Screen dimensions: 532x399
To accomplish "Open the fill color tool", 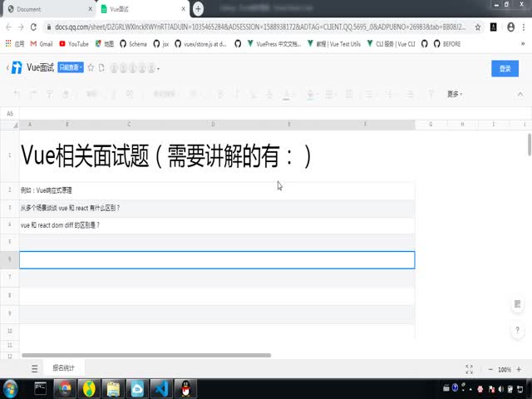I will pos(310,95).
